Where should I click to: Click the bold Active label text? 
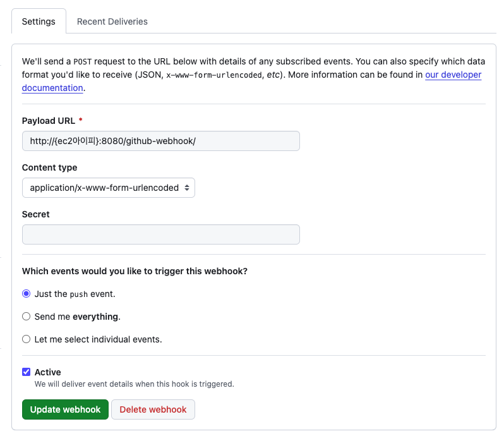tap(47, 372)
